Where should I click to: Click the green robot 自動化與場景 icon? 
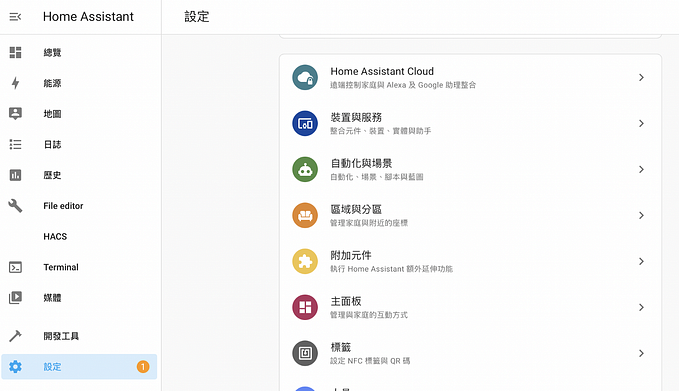click(x=305, y=169)
